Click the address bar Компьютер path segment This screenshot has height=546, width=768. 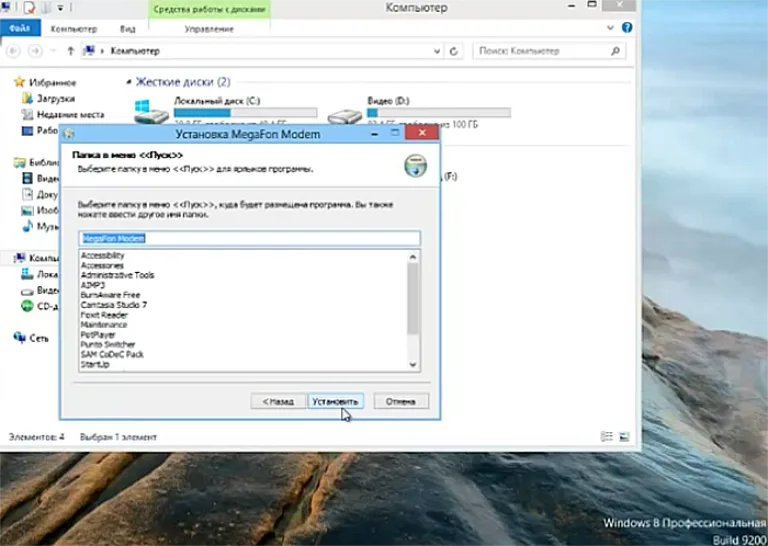pyautogui.click(x=135, y=51)
